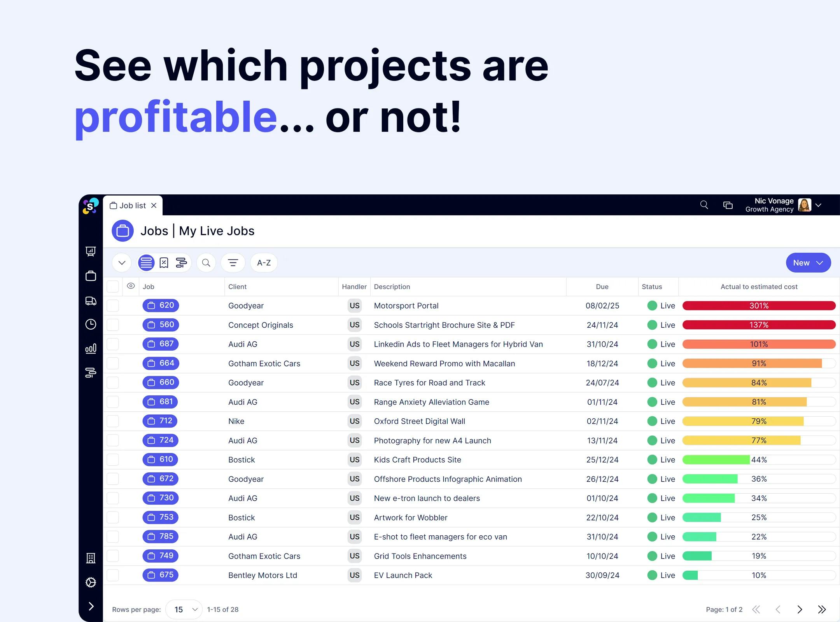The image size is (840, 622).
Task: Click the 301% cost progress bar
Action: (x=759, y=306)
